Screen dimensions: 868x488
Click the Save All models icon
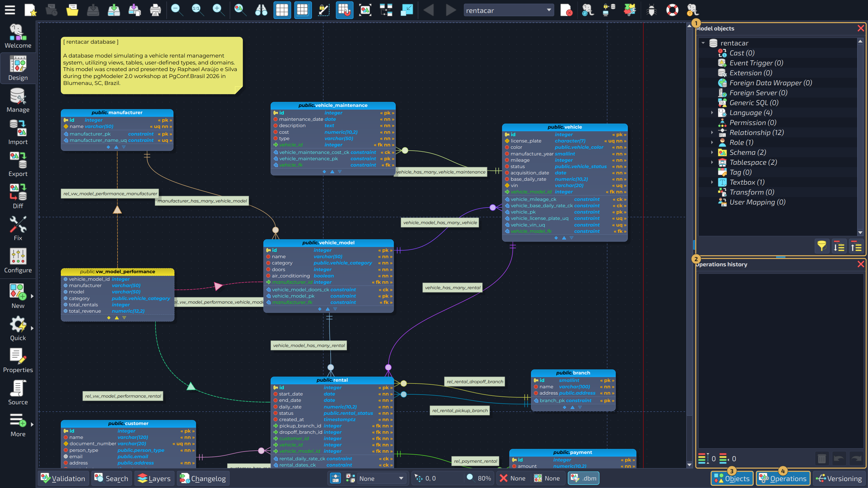(134, 10)
